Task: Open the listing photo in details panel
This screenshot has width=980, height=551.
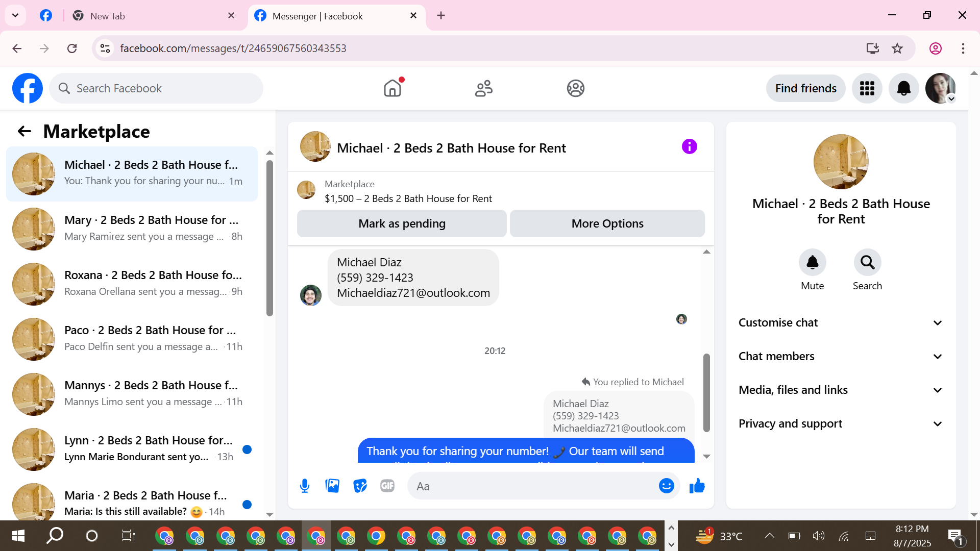Action: [841, 162]
